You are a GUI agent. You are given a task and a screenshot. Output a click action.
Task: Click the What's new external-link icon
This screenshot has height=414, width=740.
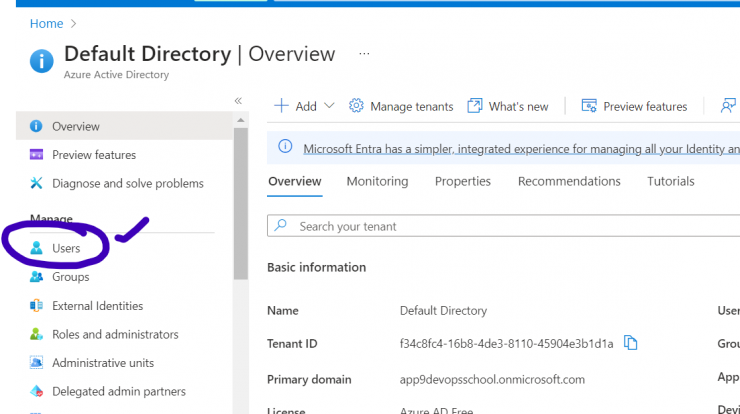pyautogui.click(x=475, y=106)
